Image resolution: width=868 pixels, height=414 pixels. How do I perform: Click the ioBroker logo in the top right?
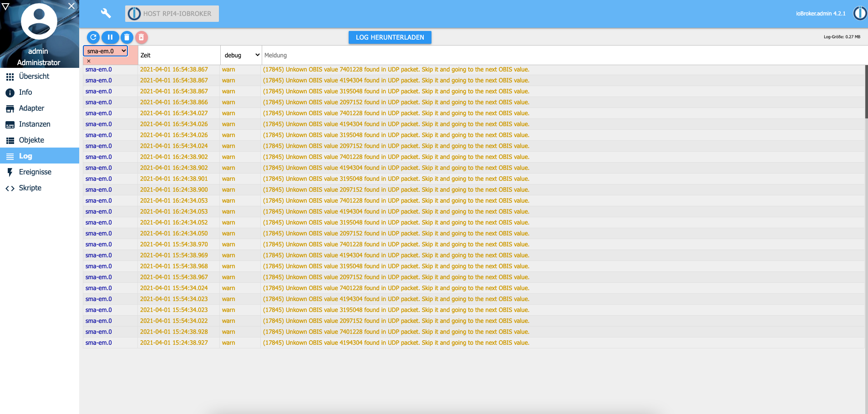pyautogui.click(x=859, y=13)
